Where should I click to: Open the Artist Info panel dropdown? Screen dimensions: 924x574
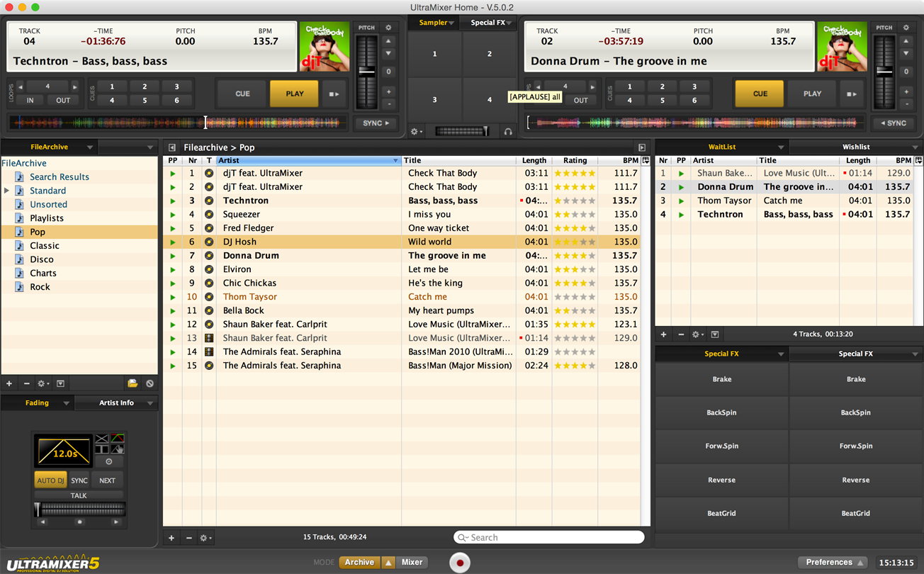tap(150, 403)
